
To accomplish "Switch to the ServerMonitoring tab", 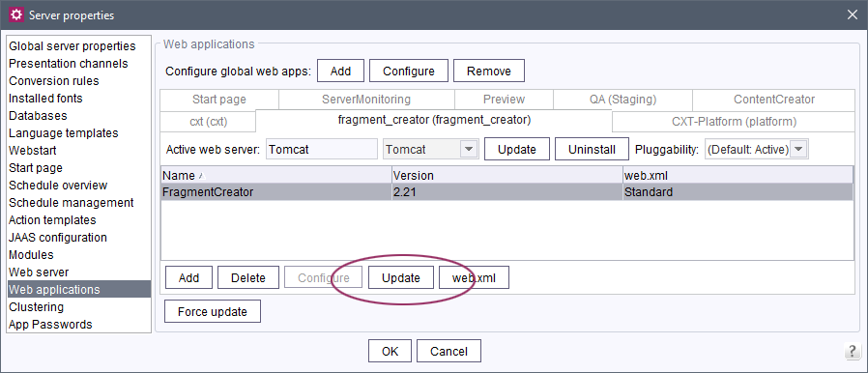I will tap(366, 100).
